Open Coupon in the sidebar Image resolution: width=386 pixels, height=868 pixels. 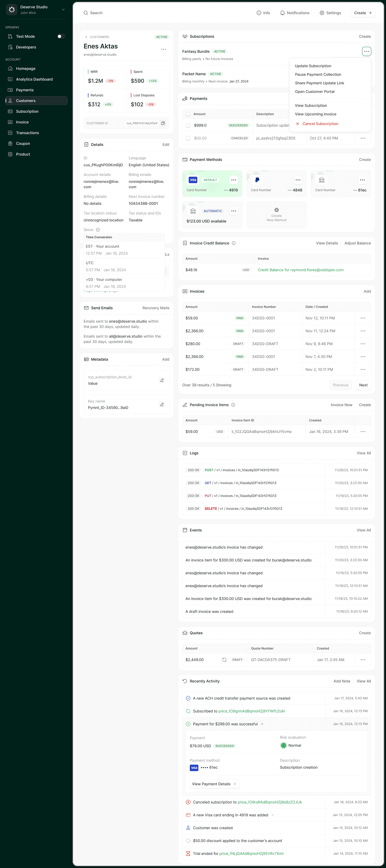pos(36,144)
